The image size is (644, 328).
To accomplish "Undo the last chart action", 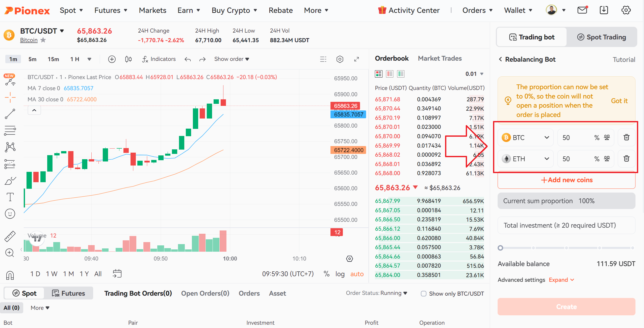I will [188, 59].
